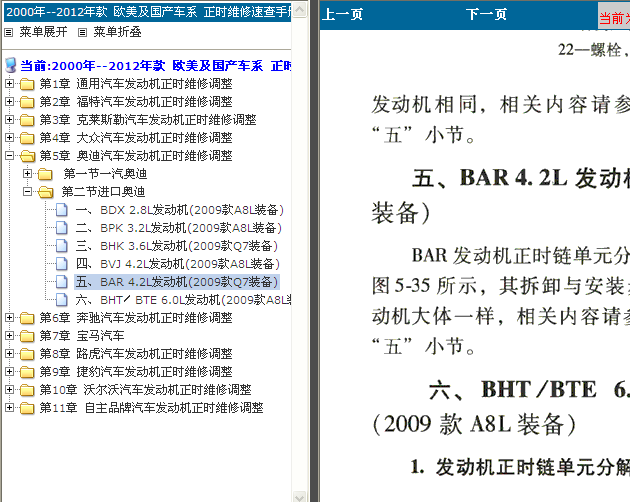The height and width of the screenshot is (502, 630).
Task: Click page icon of BVJ 4.2L发动机
Action: click(61, 264)
